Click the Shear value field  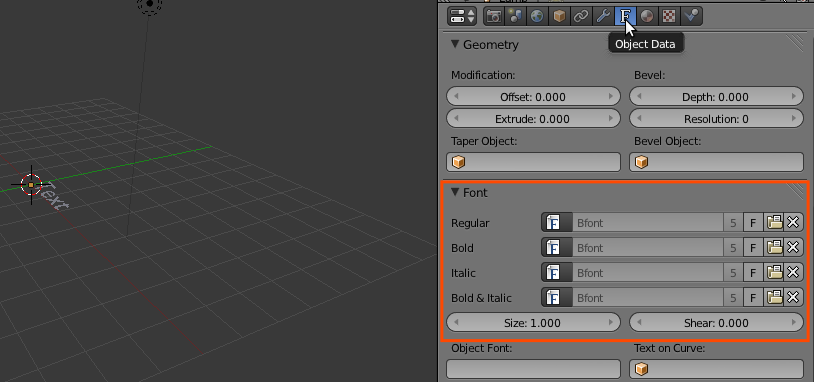(716, 322)
